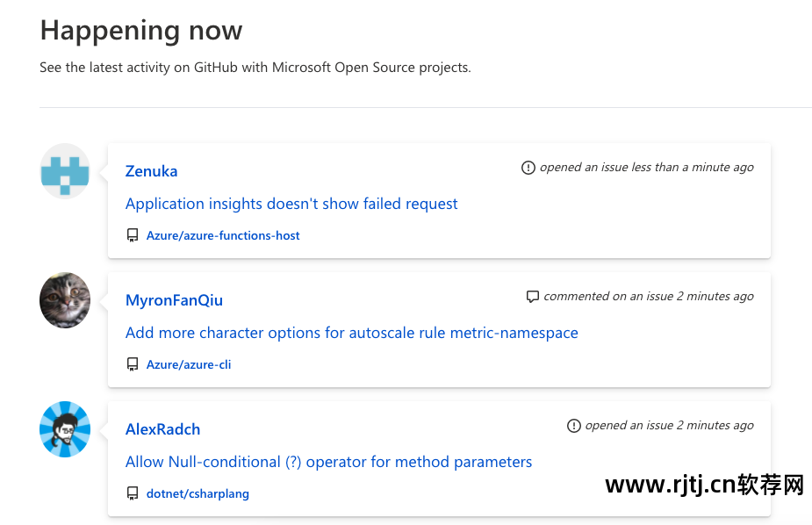Click issue-opened icon in Zenuka's card

(x=528, y=168)
